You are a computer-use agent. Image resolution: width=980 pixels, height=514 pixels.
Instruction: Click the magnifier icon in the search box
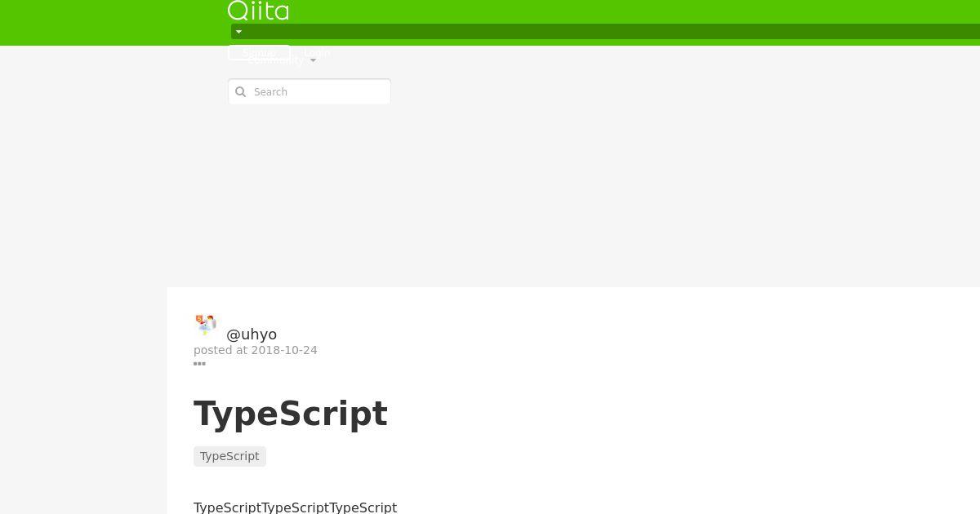[x=241, y=92]
